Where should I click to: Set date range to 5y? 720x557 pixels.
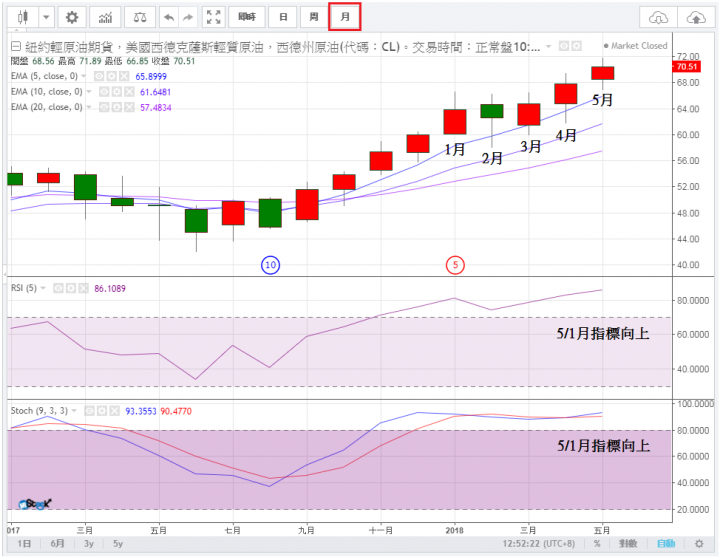[118, 544]
